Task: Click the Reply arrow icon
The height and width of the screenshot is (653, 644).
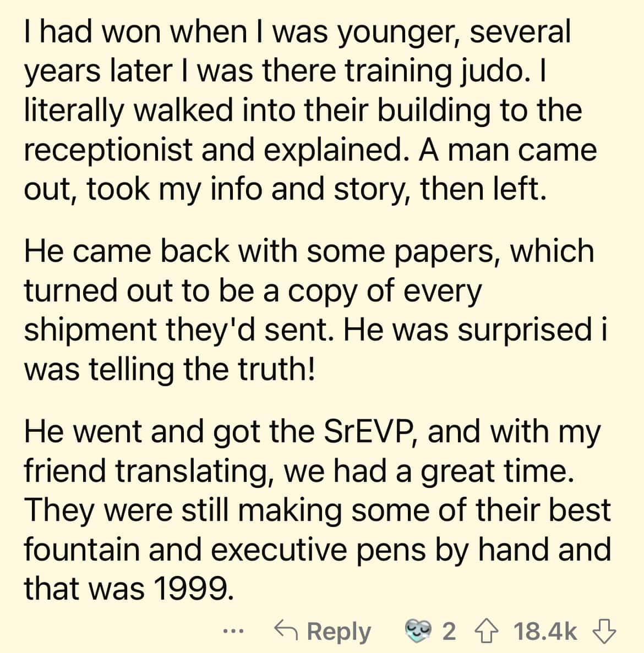Action: click(286, 630)
